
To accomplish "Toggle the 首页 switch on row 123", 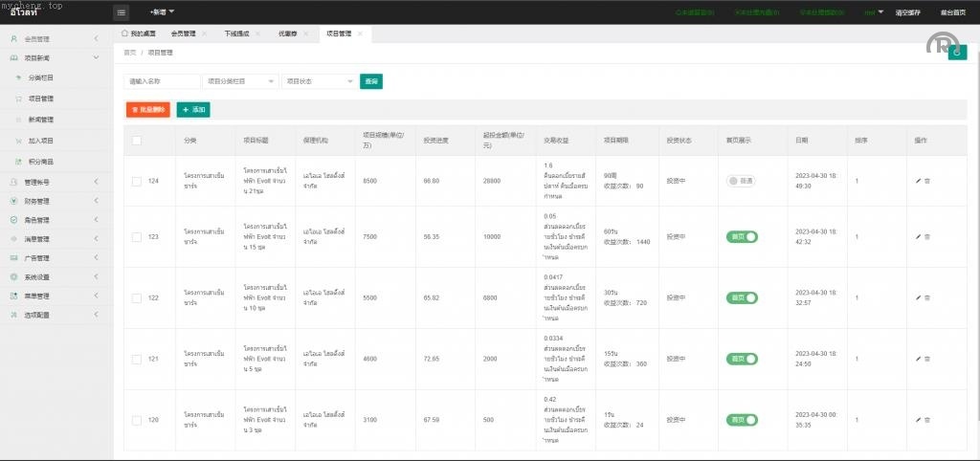I will pos(742,236).
